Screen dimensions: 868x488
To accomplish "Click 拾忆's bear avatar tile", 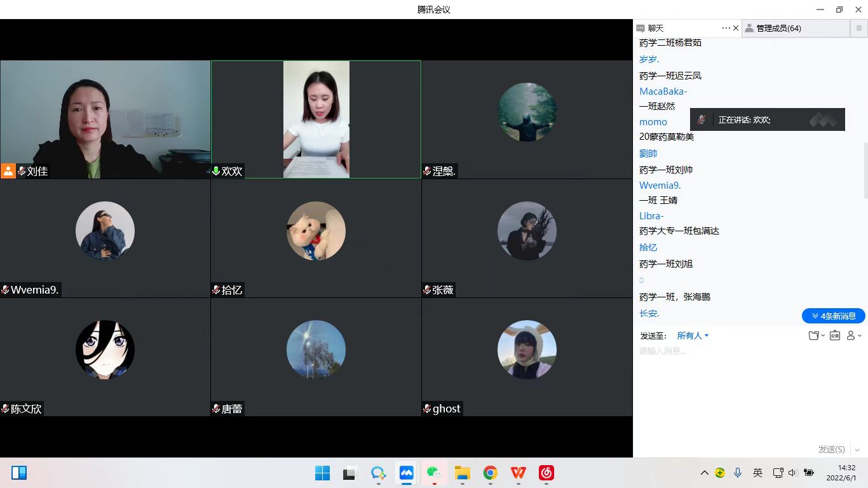I will click(316, 231).
